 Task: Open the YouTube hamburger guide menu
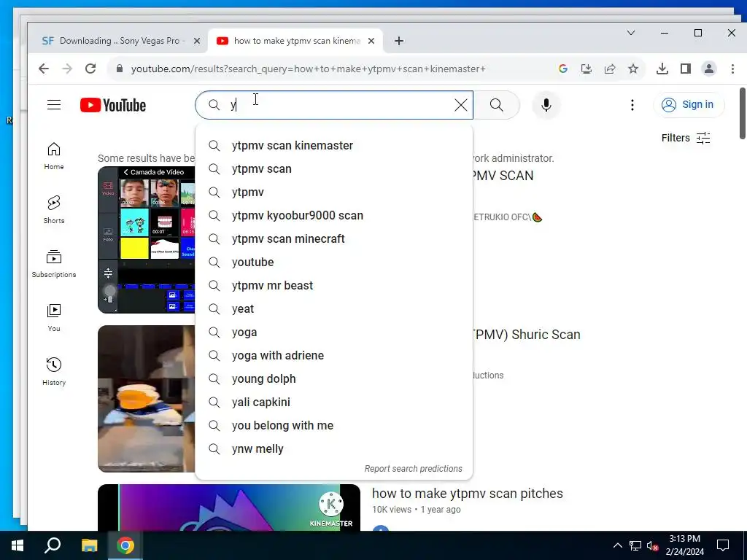(x=54, y=105)
